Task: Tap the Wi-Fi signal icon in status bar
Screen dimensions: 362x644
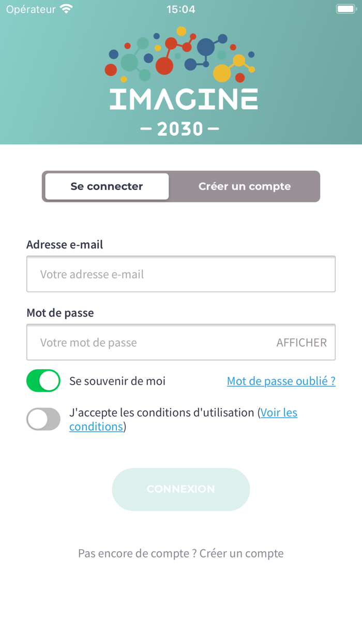Action: click(66, 9)
